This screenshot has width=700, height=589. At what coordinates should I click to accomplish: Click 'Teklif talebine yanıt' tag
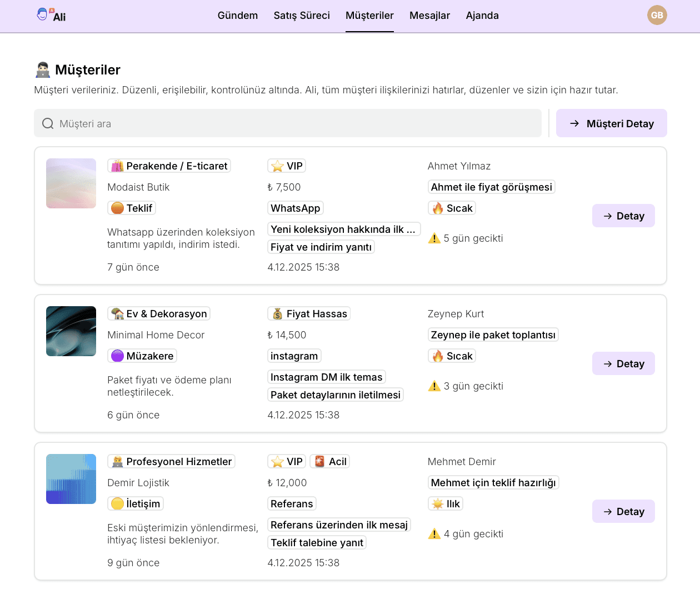pyautogui.click(x=317, y=543)
